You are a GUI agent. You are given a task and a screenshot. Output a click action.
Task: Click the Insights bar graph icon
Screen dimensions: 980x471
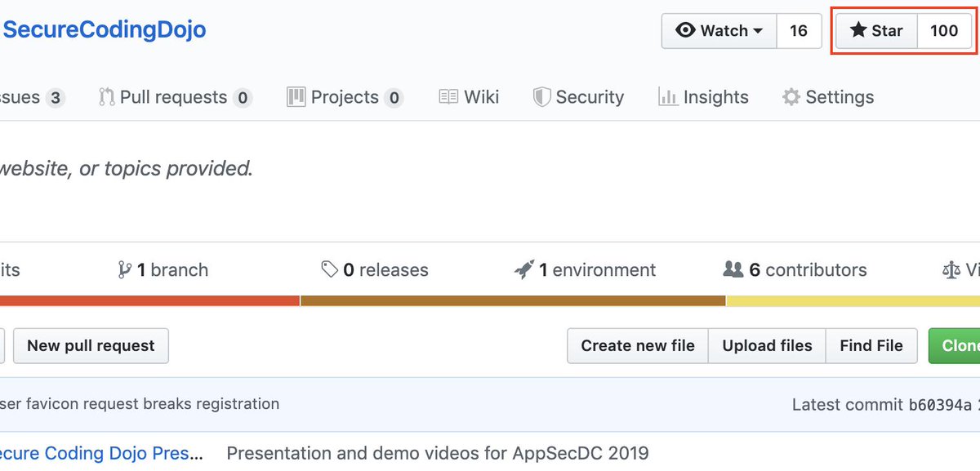(x=668, y=97)
